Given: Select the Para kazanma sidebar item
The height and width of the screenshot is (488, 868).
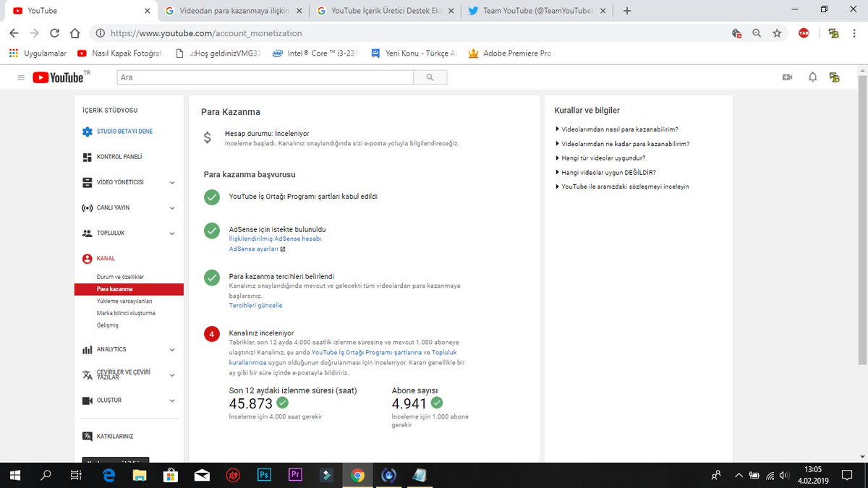Looking at the screenshot, I should (129, 289).
